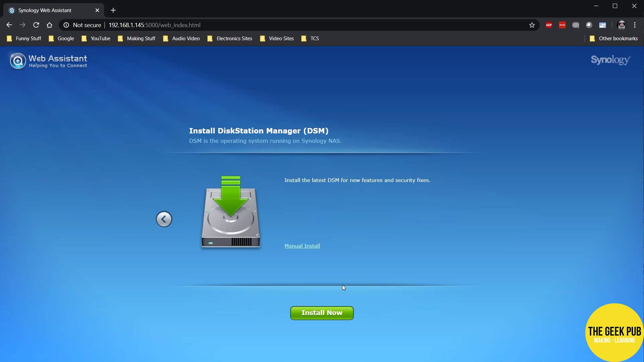Open the Making Stuff bookmark folder
This screenshot has height=362, width=644.
[137, 38]
